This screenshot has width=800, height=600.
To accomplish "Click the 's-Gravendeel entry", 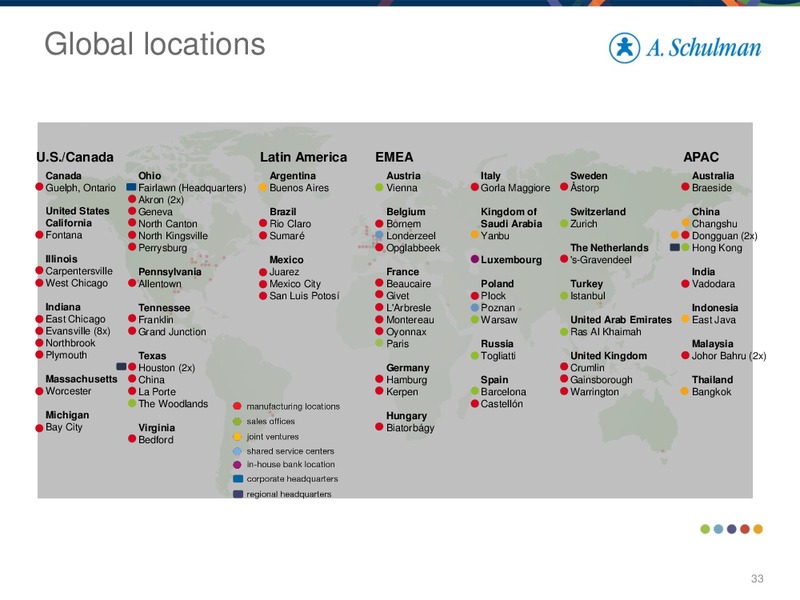I will click(601, 260).
